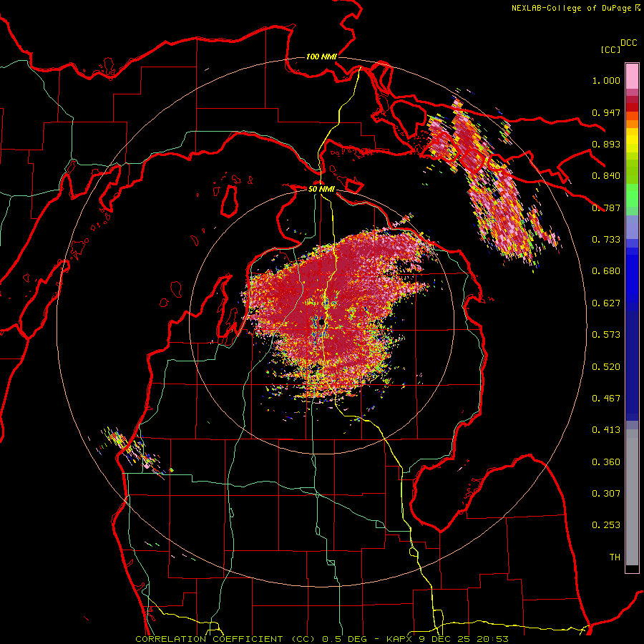
Task: Click the 1.000 value on the color scale
Action: click(x=606, y=80)
